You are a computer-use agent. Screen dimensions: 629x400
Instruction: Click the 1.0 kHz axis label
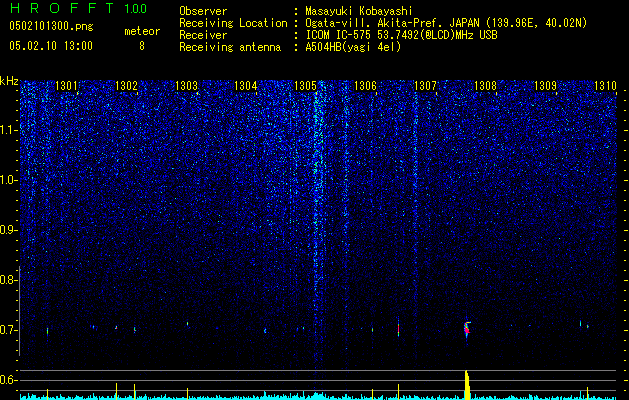click(x=8, y=180)
